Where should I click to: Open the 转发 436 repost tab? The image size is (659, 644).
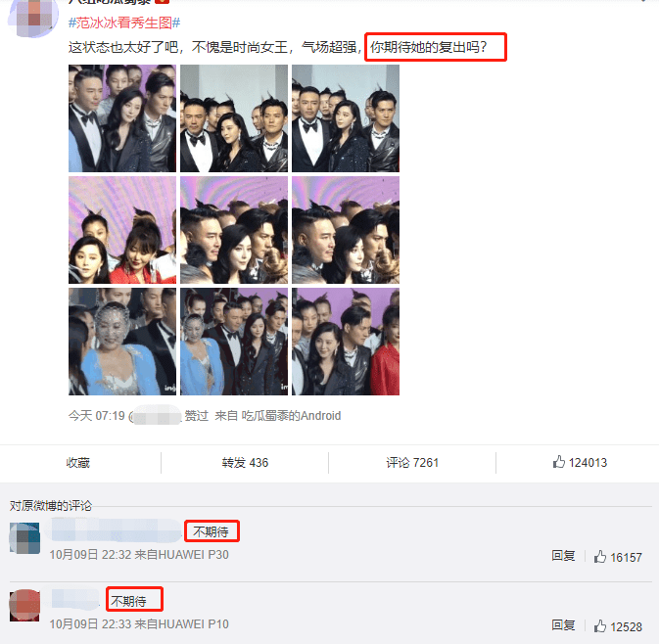tap(245, 463)
